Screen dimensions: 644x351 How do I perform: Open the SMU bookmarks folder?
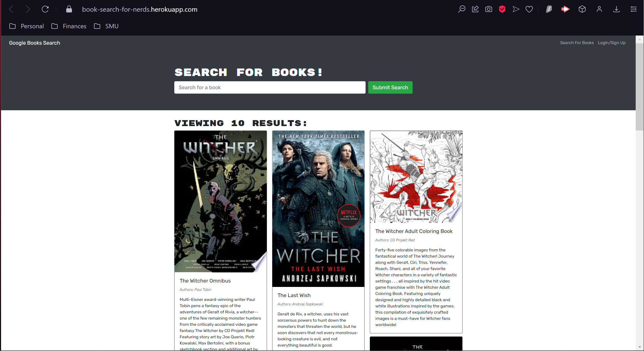tap(106, 26)
